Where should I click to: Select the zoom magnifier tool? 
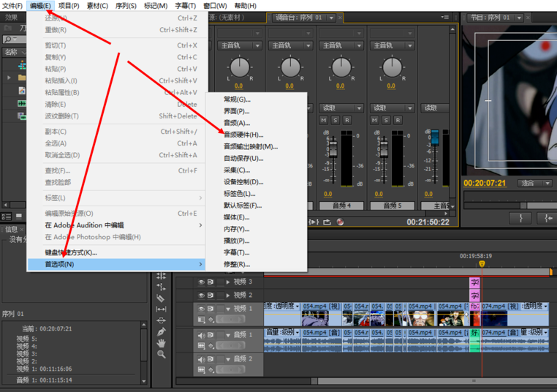click(x=161, y=354)
